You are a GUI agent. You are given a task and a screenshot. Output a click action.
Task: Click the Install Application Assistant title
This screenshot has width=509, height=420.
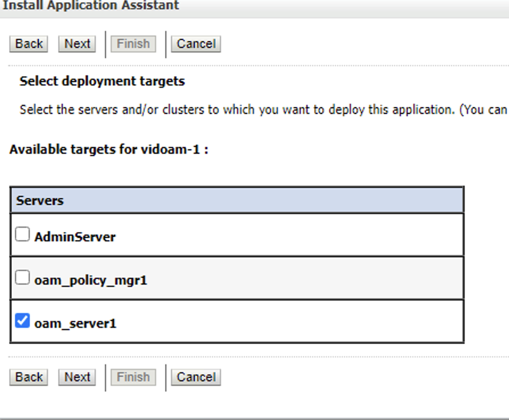(x=89, y=6)
